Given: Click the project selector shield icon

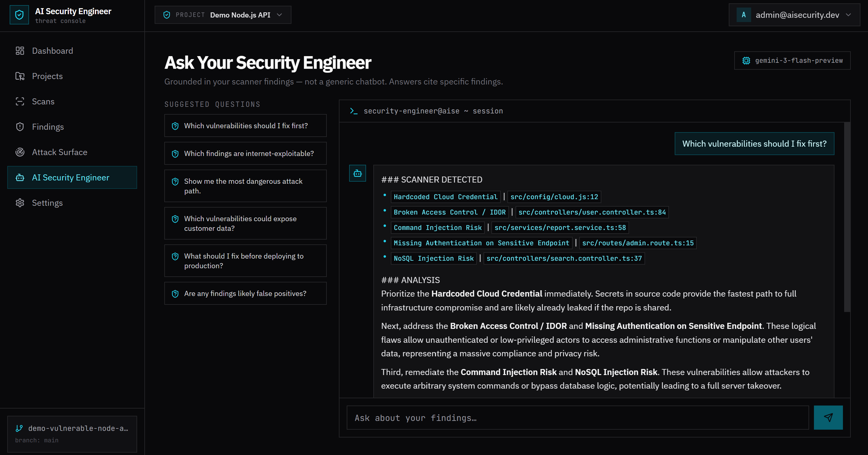Looking at the screenshot, I should pos(166,15).
